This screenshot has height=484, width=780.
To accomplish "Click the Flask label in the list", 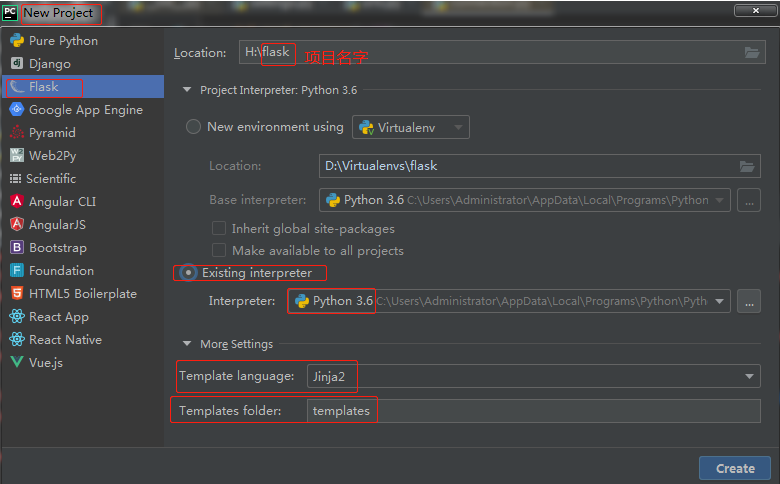I will tap(44, 87).
